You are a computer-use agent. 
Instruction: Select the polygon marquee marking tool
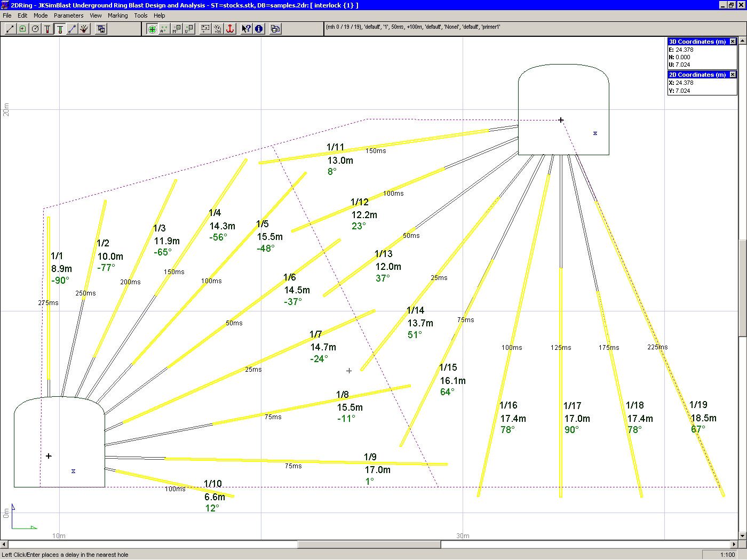(x=218, y=29)
